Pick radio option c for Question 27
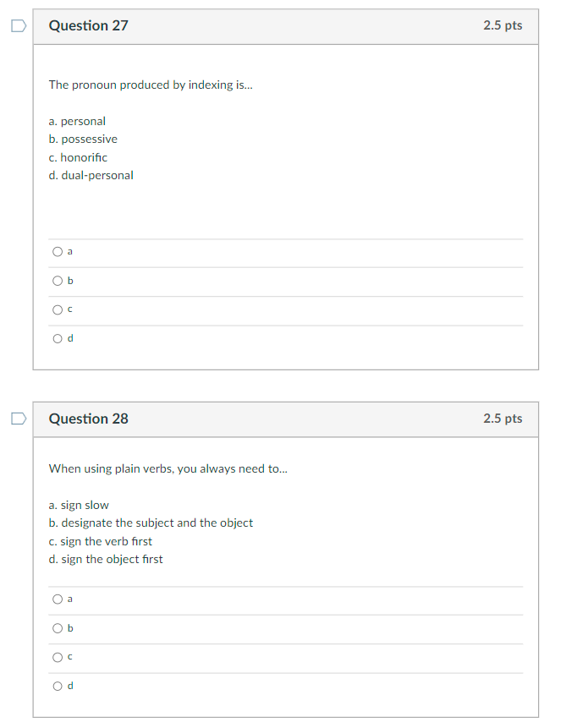 click(58, 309)
